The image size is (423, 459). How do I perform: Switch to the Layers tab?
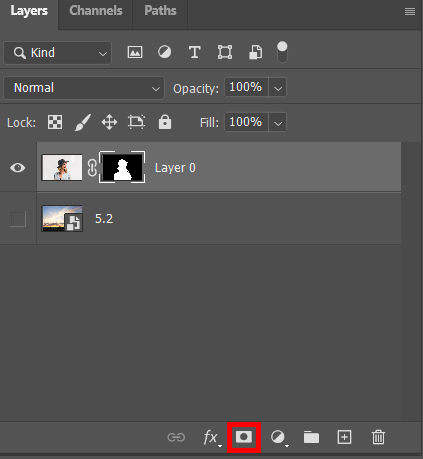tap(29, 11)
